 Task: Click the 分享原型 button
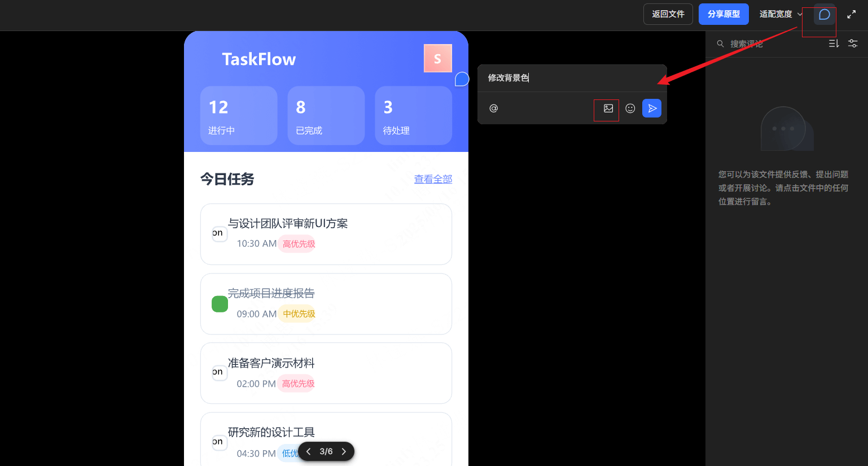tap(723, 14)
